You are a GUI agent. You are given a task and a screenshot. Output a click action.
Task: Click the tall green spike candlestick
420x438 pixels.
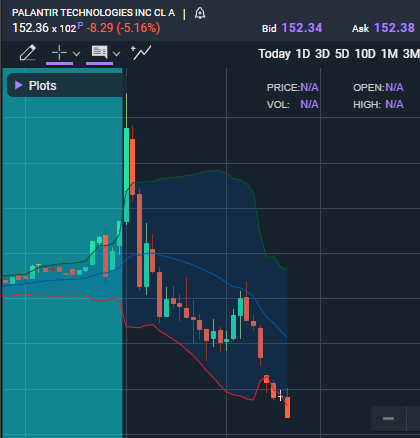[x=127, y=175]
